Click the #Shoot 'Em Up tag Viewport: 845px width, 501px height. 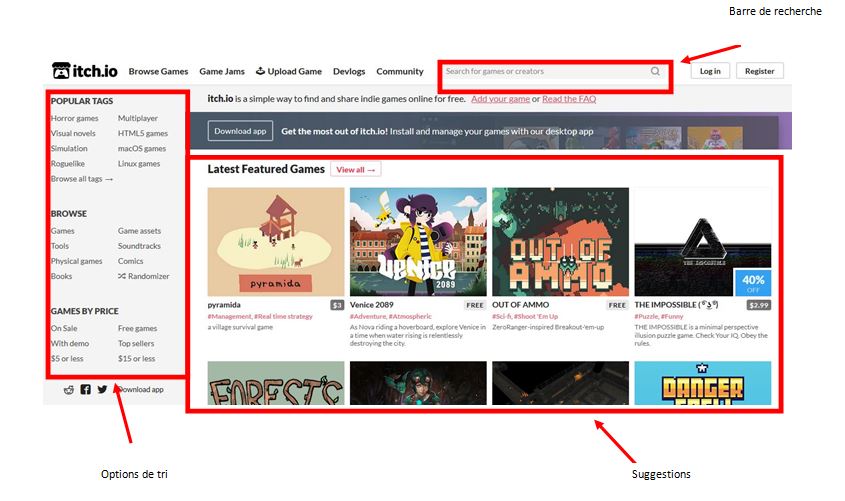coord(536,317)
